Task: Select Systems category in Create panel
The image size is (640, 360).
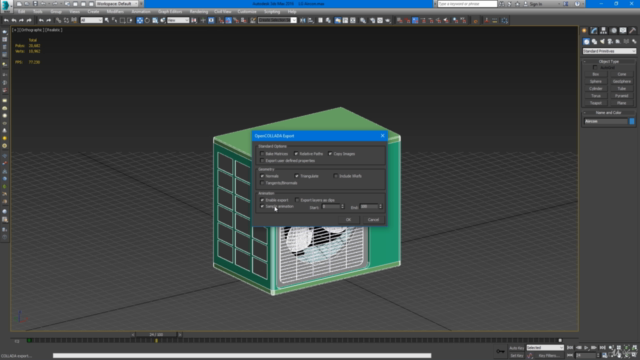Action: [634, 42]
